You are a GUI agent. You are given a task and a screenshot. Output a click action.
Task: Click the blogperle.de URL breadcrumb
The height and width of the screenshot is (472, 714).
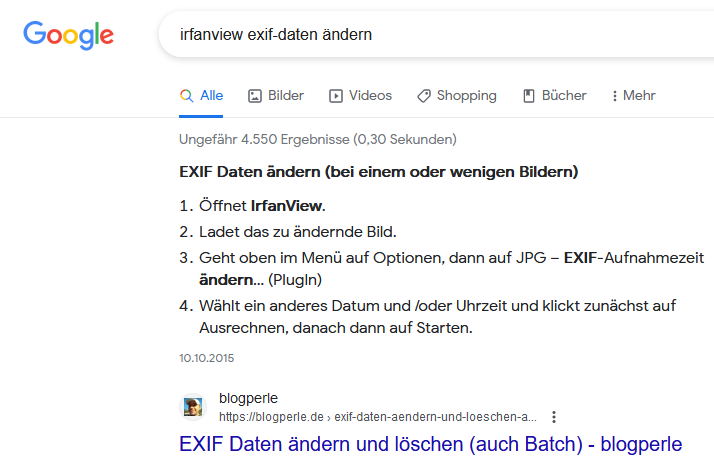point(378,417)
